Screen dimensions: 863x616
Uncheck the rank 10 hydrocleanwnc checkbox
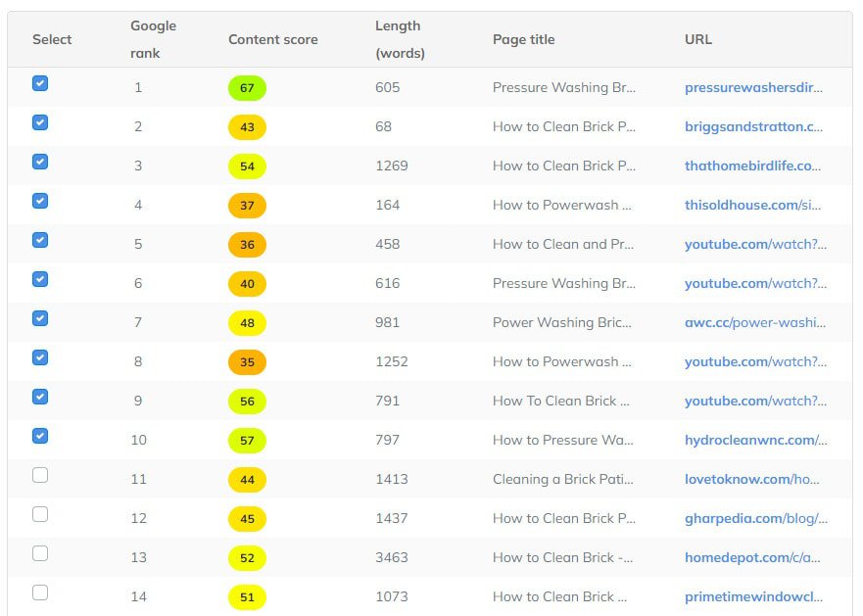[40, 436]
